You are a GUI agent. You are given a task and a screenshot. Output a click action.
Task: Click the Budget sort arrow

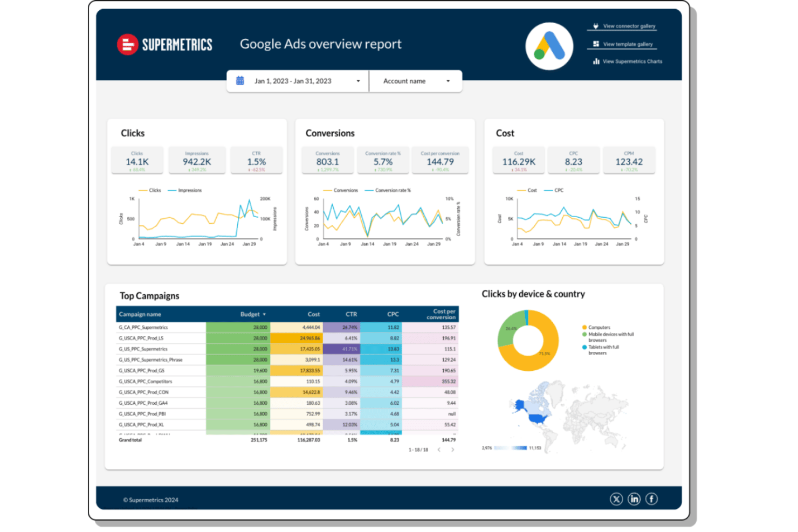point(264,314)
